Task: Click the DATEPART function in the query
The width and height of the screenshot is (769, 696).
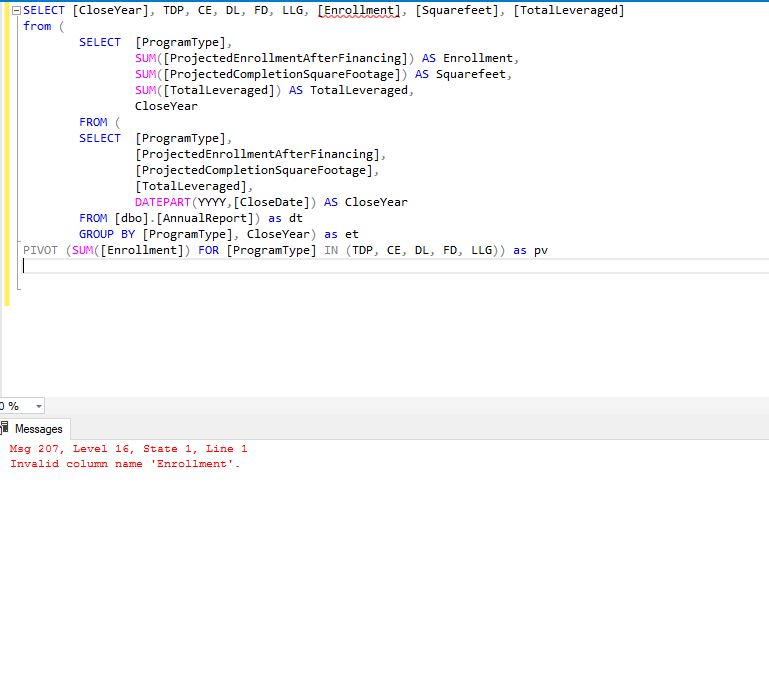Action: coord(162,202)
